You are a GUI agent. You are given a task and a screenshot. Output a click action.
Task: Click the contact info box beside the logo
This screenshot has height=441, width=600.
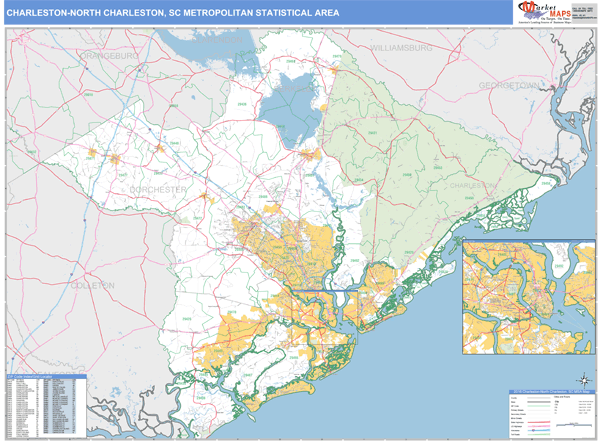585,11
